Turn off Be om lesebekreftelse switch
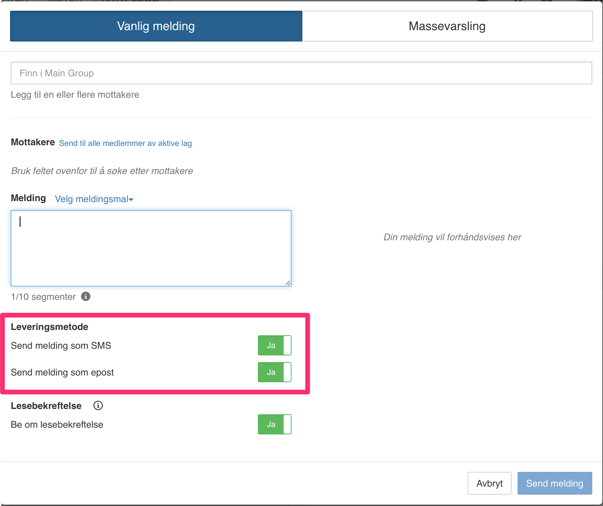Screen dimensions: 603x506 [274, 425]
